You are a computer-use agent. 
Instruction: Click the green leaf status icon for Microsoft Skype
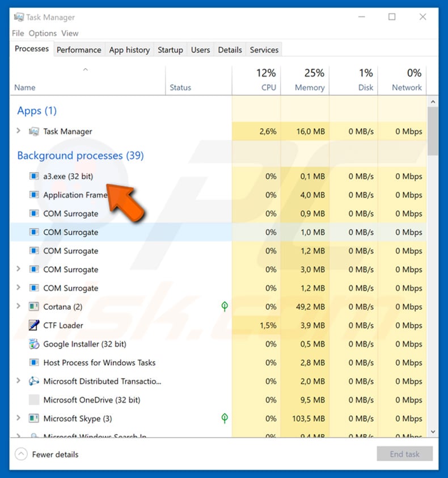(x=225, y=418)
